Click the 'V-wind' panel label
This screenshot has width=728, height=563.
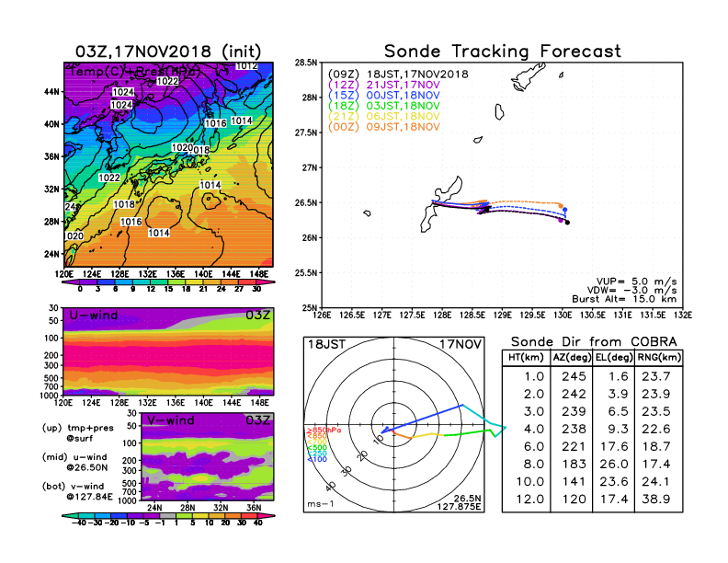click(x=171, y=420)
